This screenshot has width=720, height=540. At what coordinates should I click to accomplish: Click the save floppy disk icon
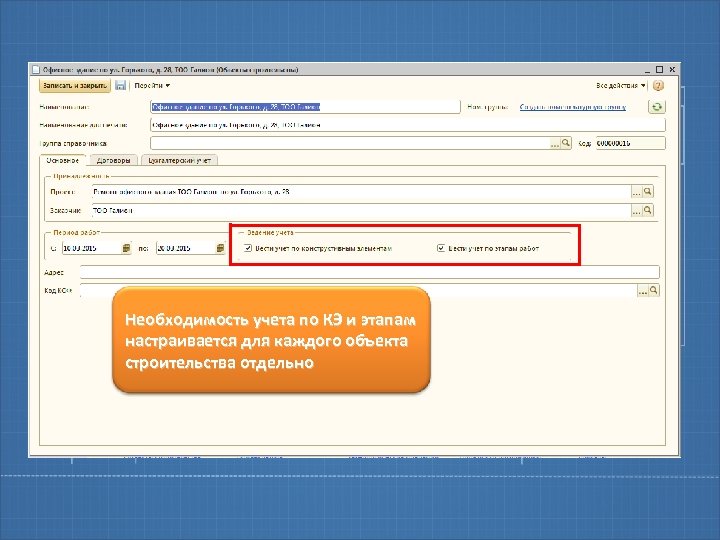pos(120,85)
